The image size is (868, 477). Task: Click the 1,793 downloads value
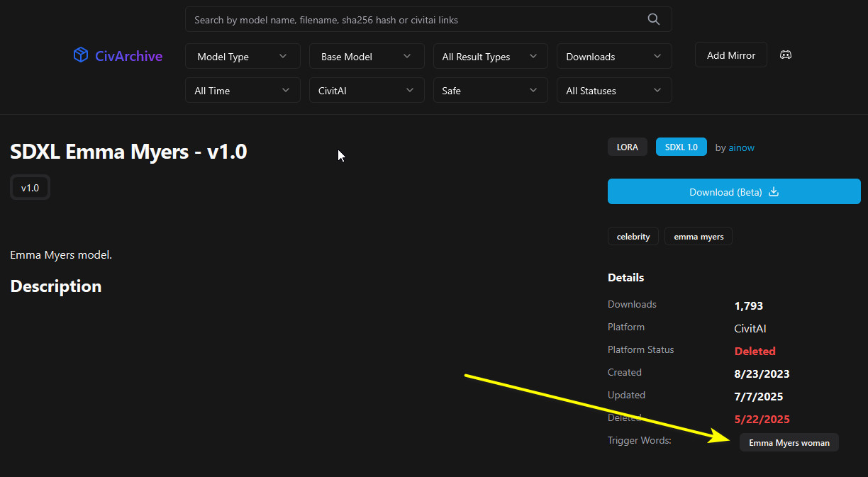point(749,305)
